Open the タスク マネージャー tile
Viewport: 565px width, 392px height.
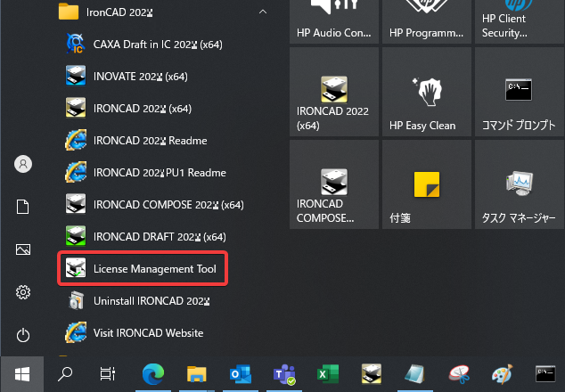520,184
